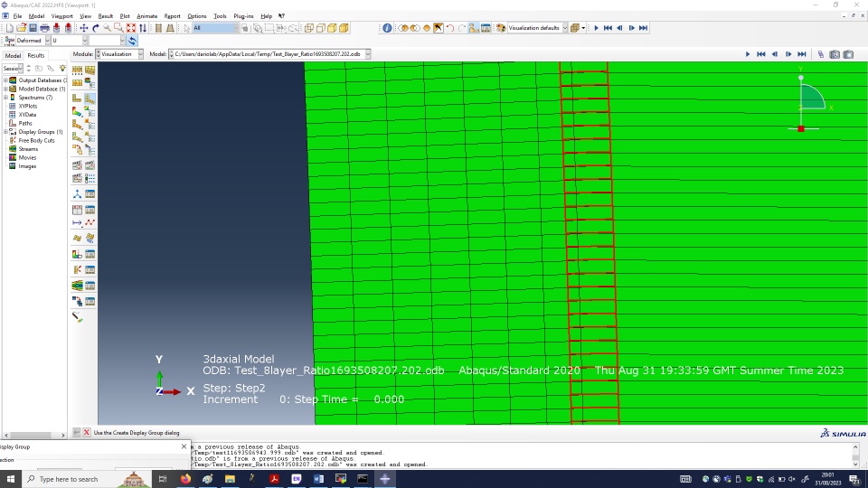Open the Result menu
Screen dimensions: 868x488
click(105, 16)
